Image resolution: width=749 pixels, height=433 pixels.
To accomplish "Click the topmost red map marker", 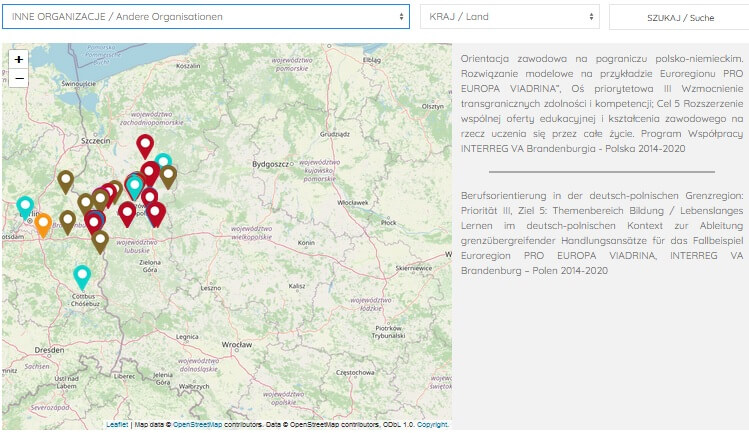I will (145, 145).
